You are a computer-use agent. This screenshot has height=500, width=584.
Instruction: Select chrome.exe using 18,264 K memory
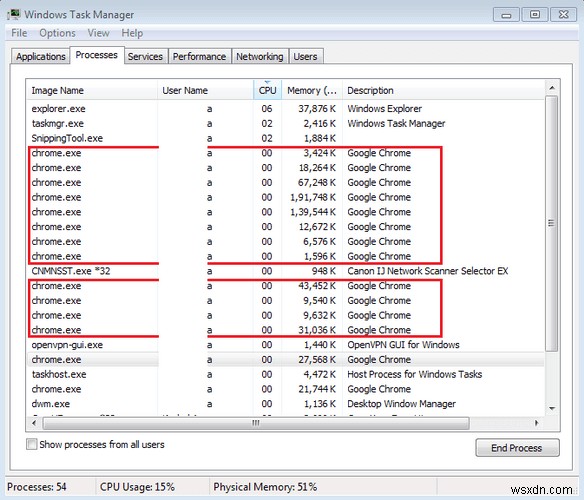286,168
